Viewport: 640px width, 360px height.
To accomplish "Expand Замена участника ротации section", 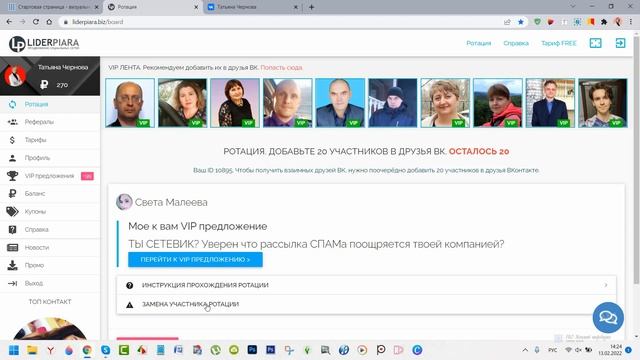I will [367, 304].
